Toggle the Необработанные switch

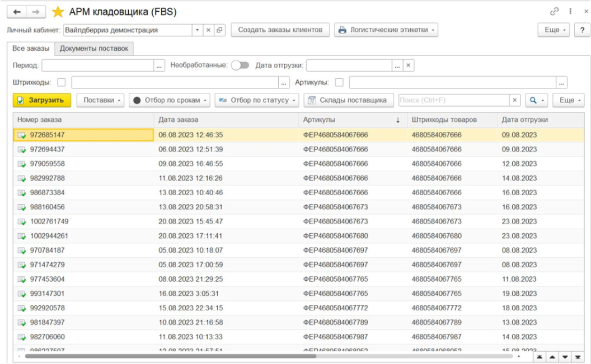point(240,65)
